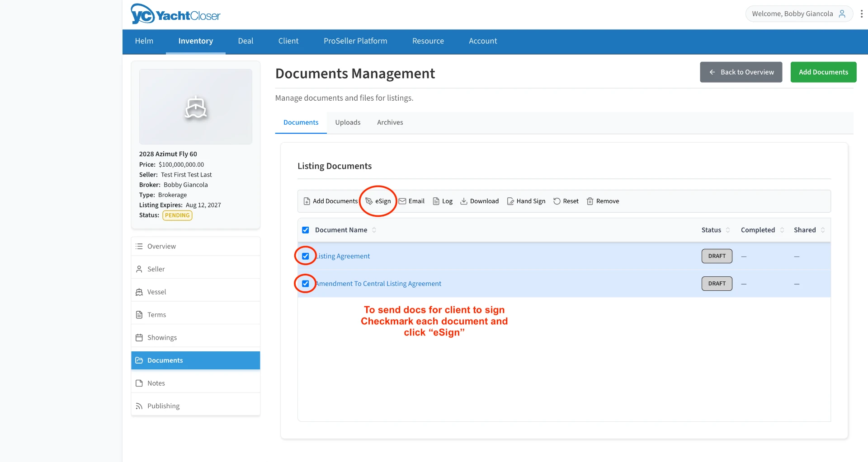Click the 2028 Azimut Fly 60 title

pyautogui.click(x=168, y=154)
